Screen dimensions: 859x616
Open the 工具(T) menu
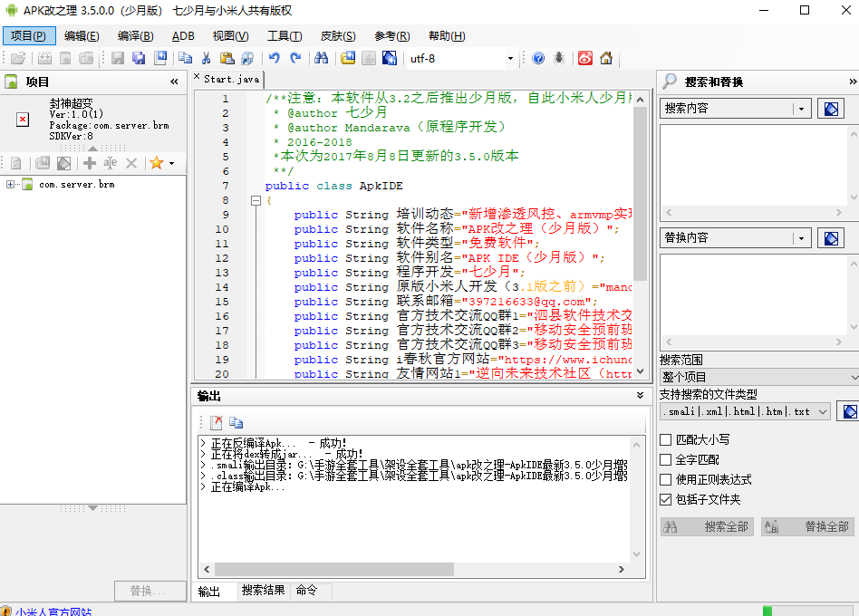[x=285, y=36]
